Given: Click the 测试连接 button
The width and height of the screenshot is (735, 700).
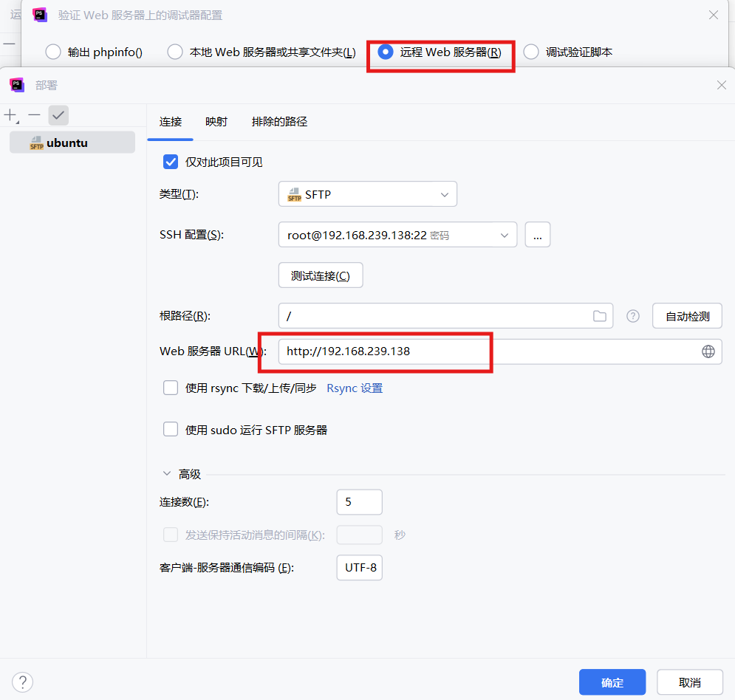Looking at the screenshot, I should [x=321, y=275].
